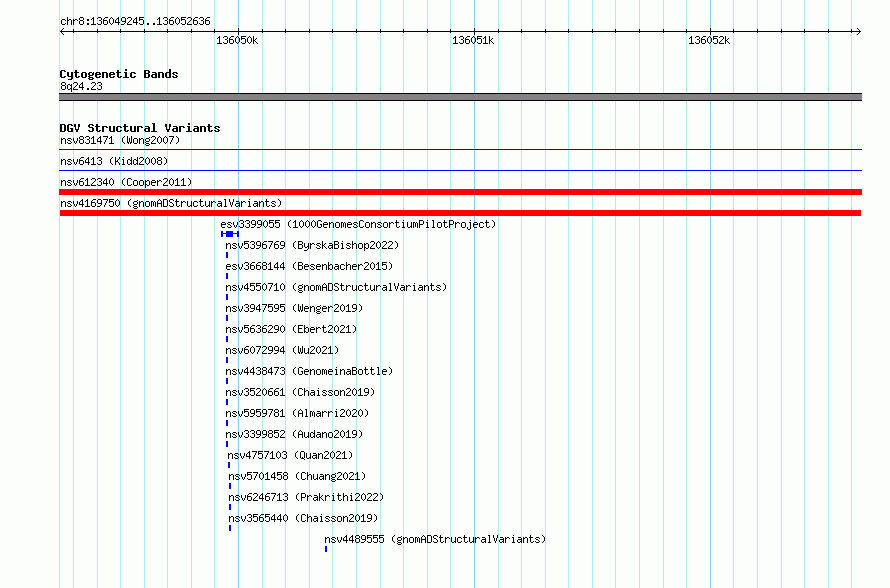Click the nsv6413 (Kidd2008) variant label
Viewport: 890px width, 588px height.
point(114,161)
